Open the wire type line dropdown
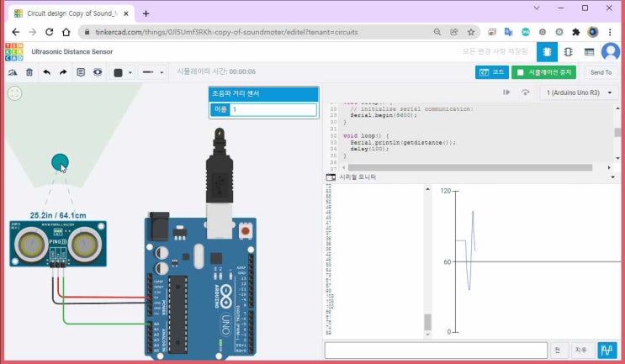This screenshot has width=625, height=364. tap(153, 72)
